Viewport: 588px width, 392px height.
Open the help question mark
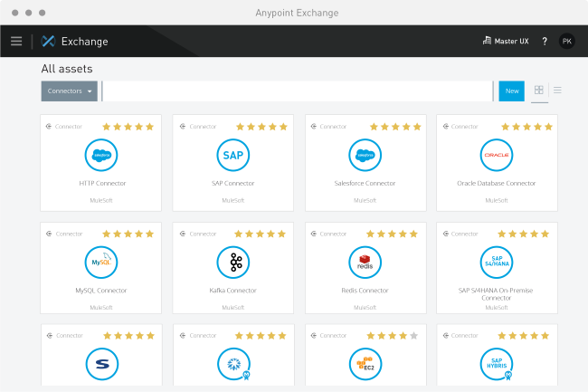tap(545, 42)
